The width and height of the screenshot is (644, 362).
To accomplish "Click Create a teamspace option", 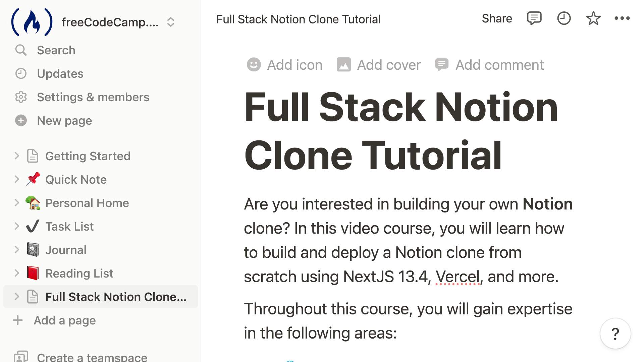I will point(92,357).
